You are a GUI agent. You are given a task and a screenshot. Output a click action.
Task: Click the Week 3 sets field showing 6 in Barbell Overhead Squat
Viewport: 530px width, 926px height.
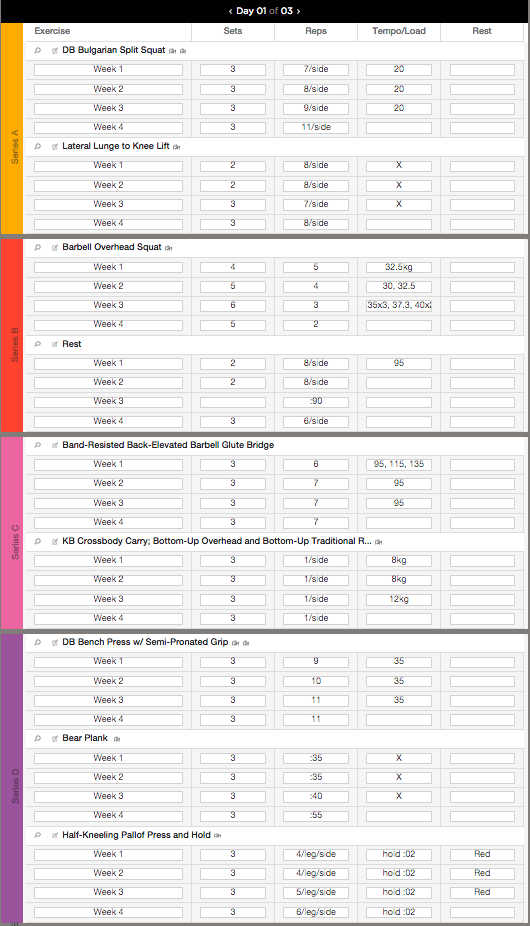(233, 306)
